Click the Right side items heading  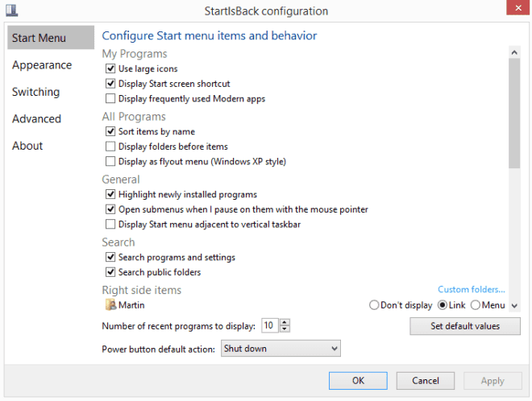pos(142,290)
